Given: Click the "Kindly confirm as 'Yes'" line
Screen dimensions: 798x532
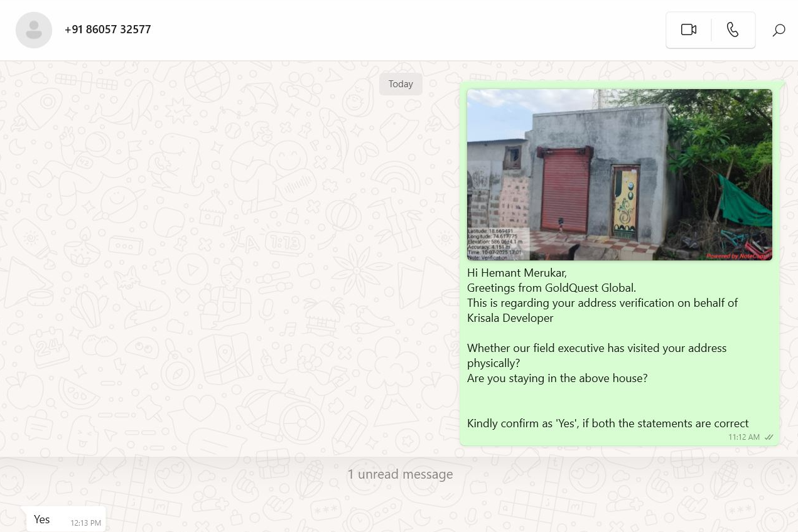Looking at the screenshot, I should pyautogui.click(x=607, y=423).
